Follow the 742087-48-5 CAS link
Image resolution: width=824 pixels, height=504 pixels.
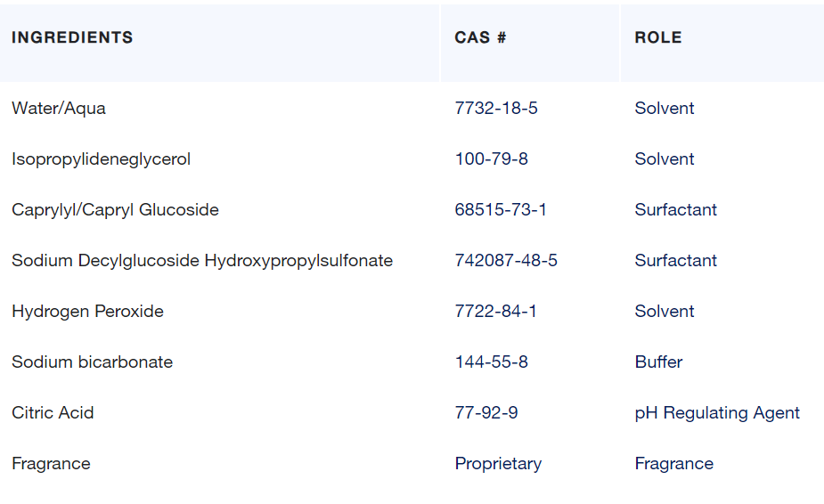tap(506, 261)
